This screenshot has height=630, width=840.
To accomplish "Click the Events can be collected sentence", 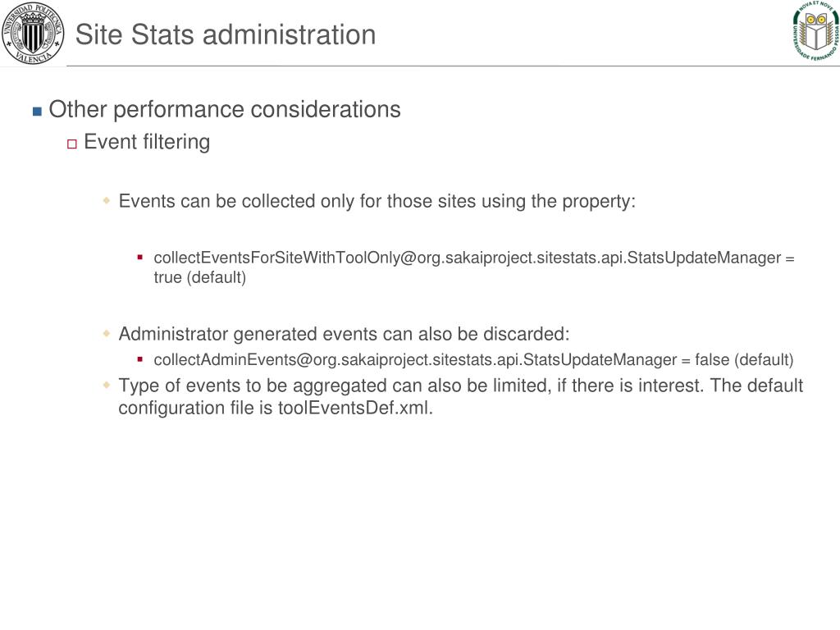I will click(377, 202).
